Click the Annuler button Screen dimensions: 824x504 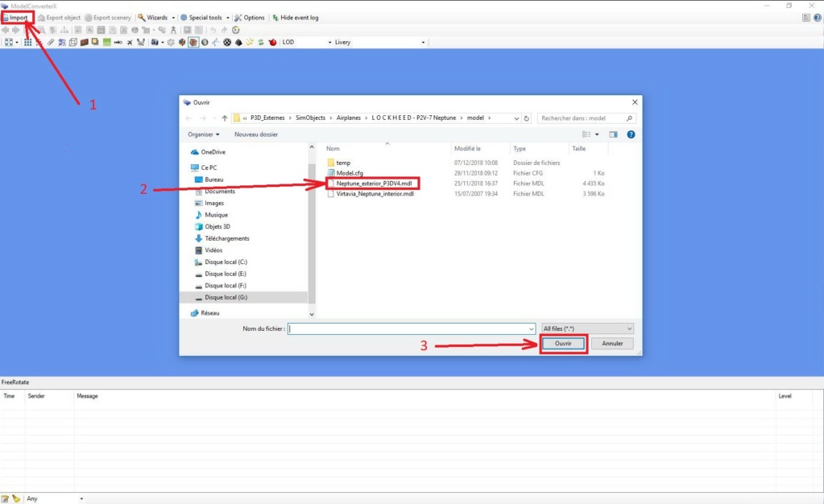[612, 343]
